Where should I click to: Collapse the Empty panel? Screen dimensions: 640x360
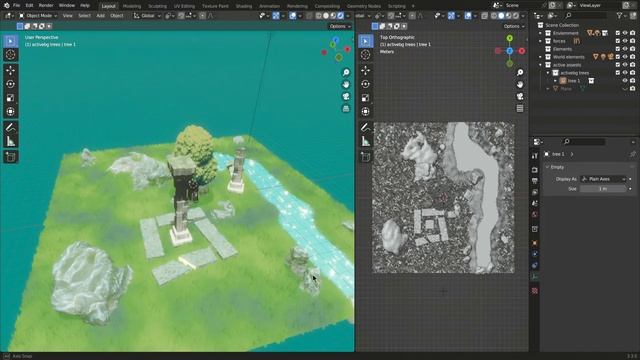click(548, 167)
